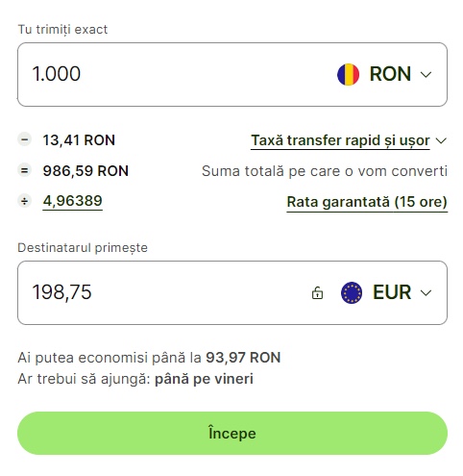
Task: Click the 4,96389 exchange rate link
Action: 72,201
